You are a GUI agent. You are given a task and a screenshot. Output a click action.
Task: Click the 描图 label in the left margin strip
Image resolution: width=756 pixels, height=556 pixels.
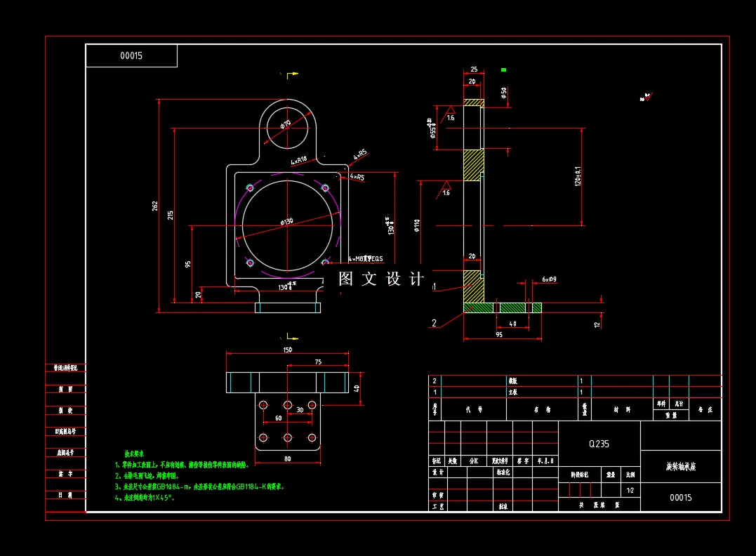click(65, 389)
